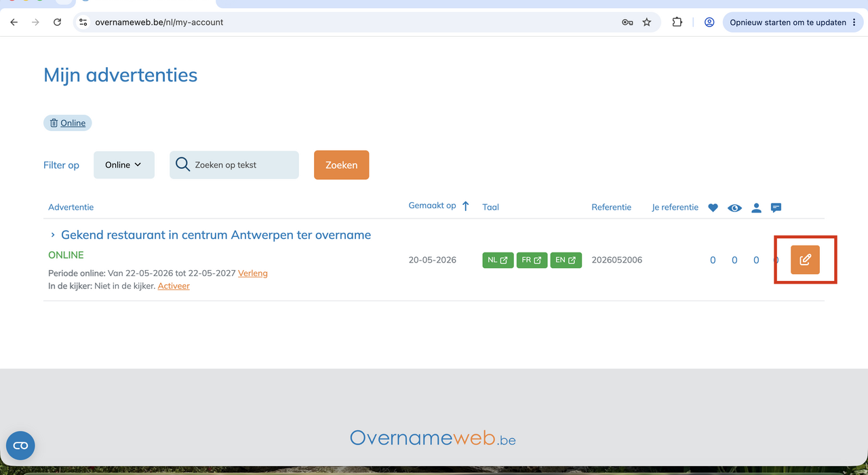Image resolution: width=868 pixels, height=475 pixels.
Task: Click the magnifier icon in search field
Action: 182,164
